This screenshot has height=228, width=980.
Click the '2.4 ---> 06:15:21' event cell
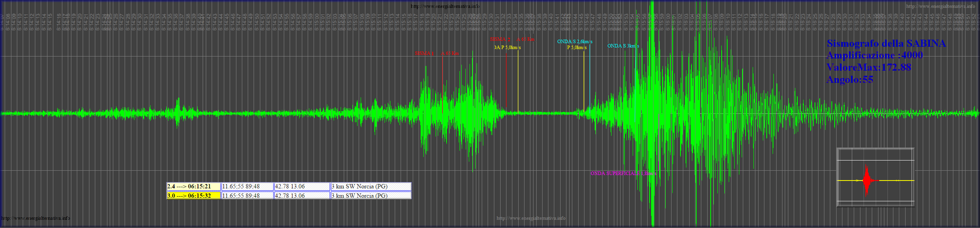click(194, 186)
